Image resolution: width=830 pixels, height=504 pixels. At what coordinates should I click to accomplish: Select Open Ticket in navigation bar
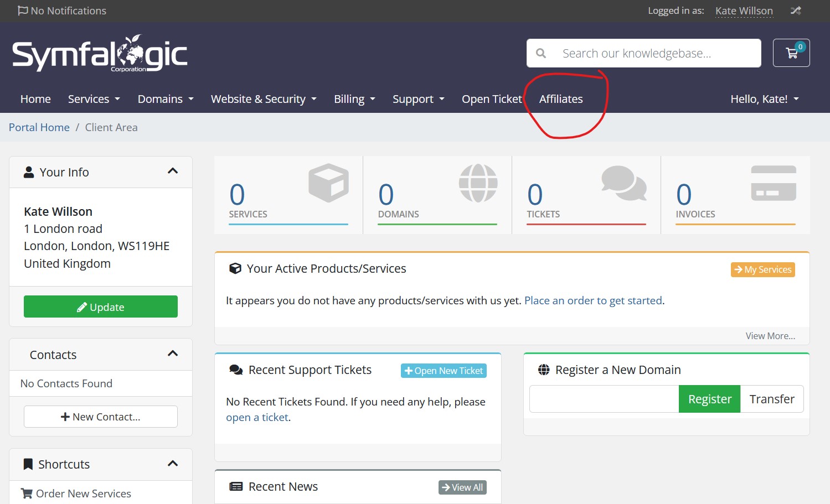(492, 99)
